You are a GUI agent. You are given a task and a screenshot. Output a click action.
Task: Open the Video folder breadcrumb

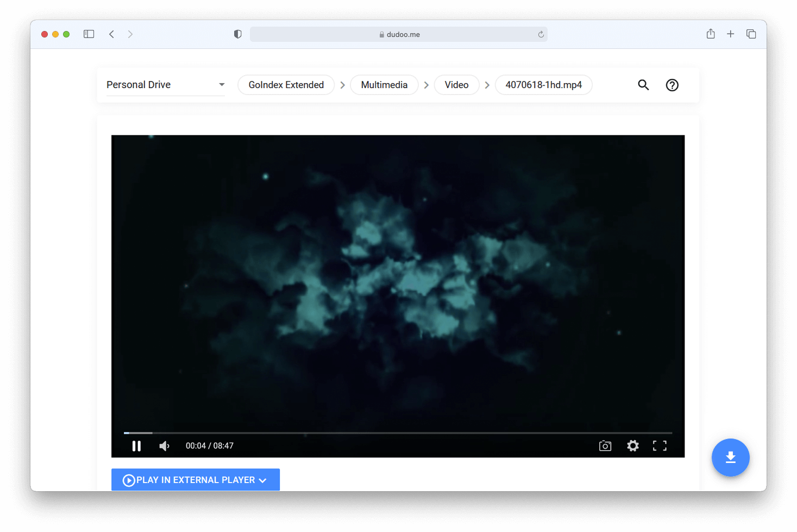click(x=456, y=85)
